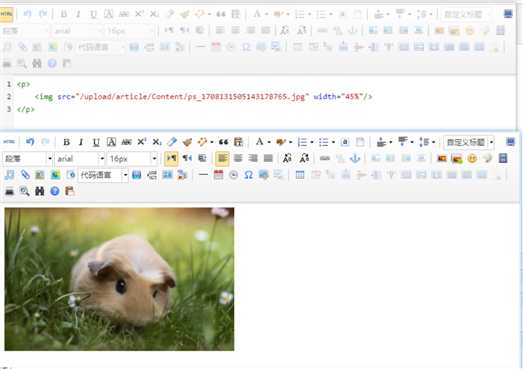The image size is (523, 369).
Task: Insert unordered list in lower editor
Action: 323,142
